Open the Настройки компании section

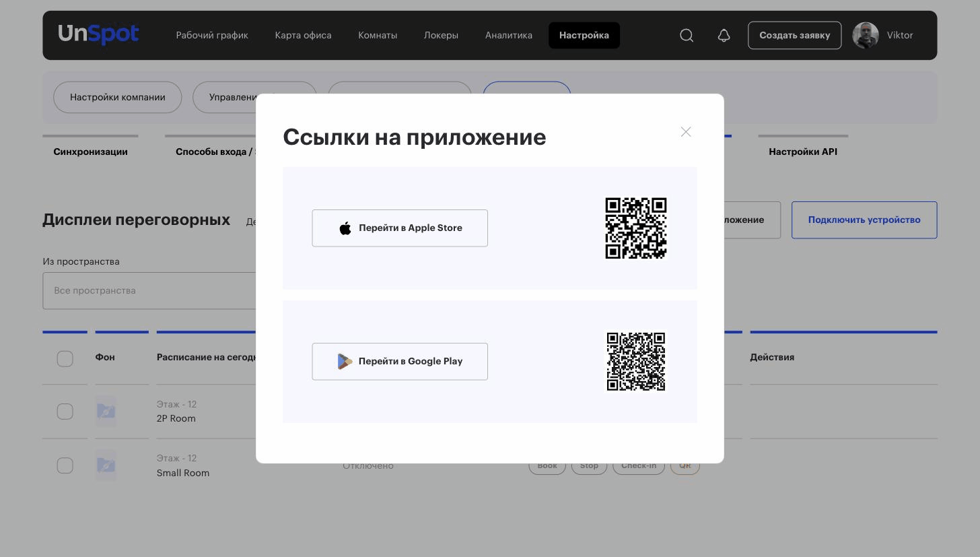click(x=118, y=98)
